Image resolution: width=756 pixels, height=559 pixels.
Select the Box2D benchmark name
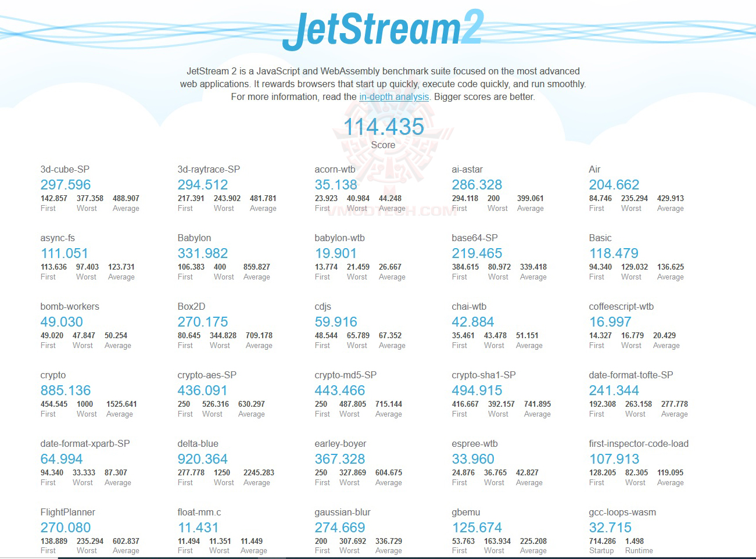[191, 307]
